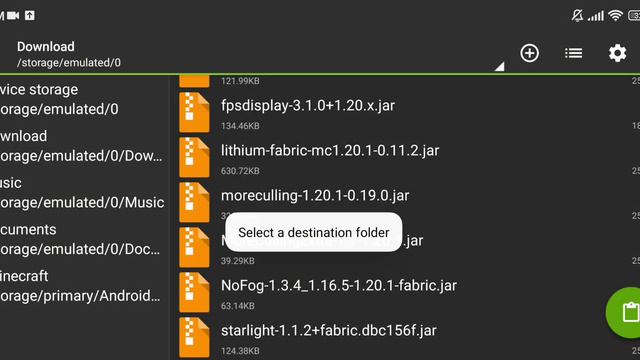The image size is (640, 360).
Task: Tap the Wi-Fi status icon
Action: coord(615,16)
